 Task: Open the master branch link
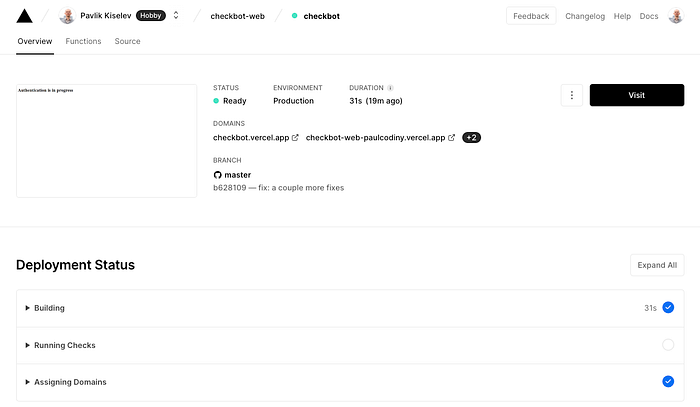click(x=238, y=175)
